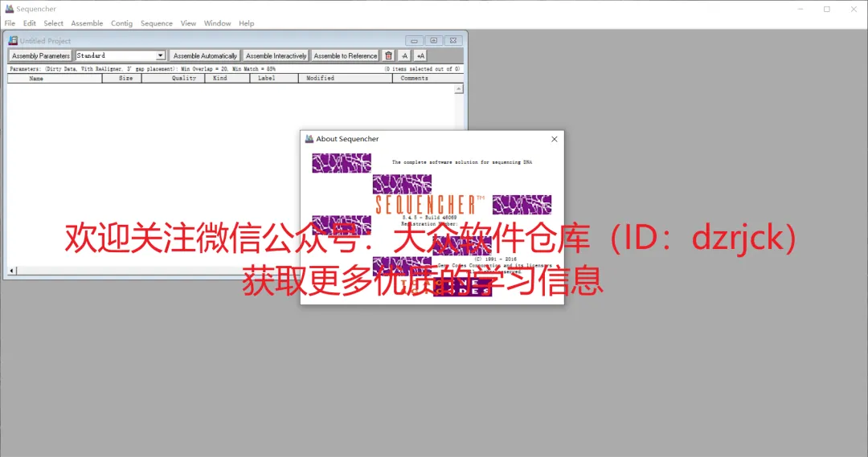Click the Modified column header
Screen dimensions: 868x457
tap(346, 79)
